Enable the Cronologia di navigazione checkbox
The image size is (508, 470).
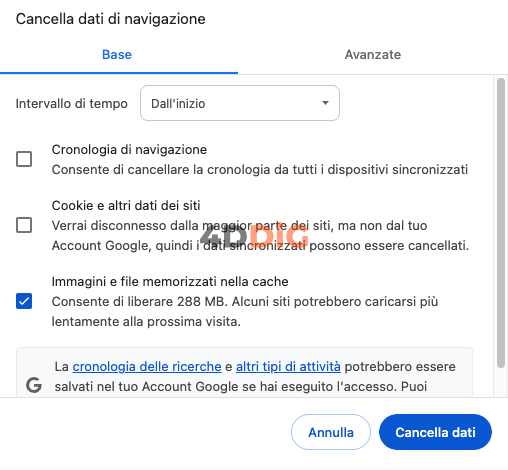point(24,159)
